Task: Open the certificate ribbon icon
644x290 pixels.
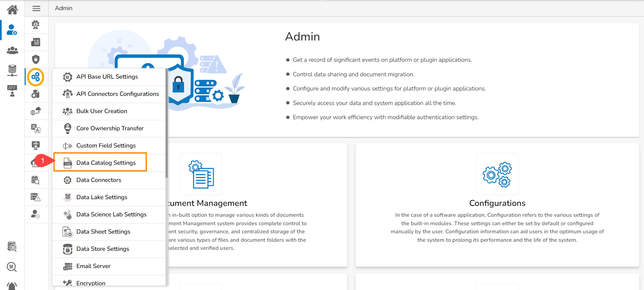Action: [x=35, y=146]
